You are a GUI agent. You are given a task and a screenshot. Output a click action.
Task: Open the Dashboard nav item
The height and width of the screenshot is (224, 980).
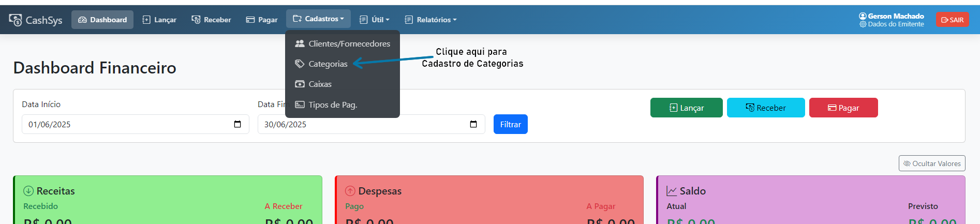tap(102, 20)
